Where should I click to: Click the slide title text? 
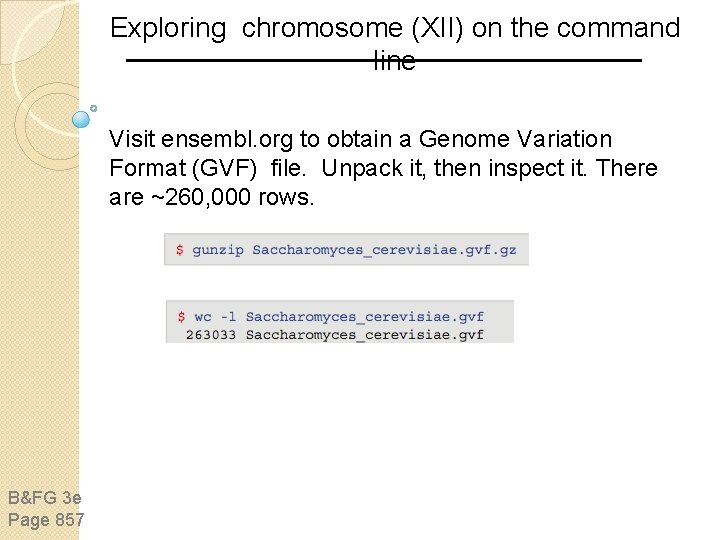(x=395, y=43)
